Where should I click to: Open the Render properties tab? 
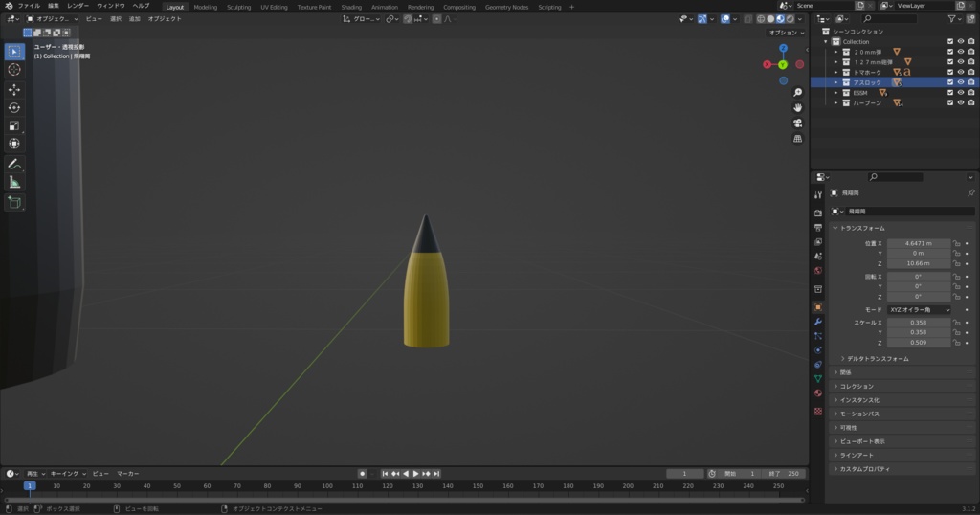(818, 213)
